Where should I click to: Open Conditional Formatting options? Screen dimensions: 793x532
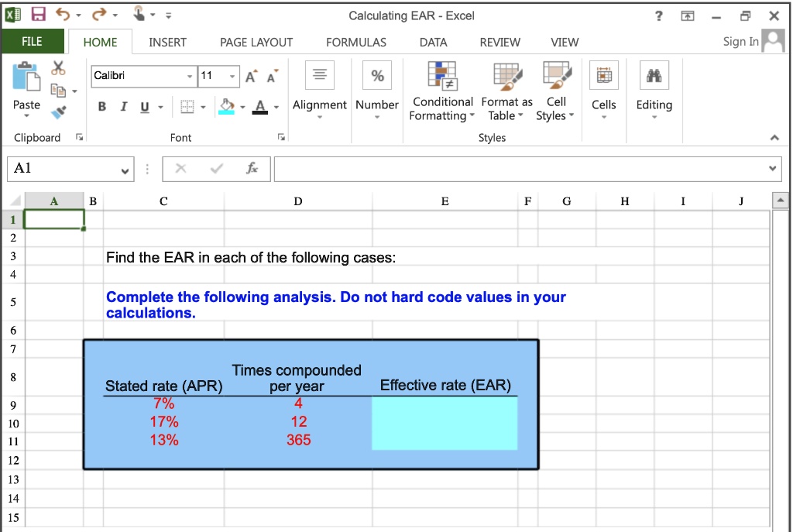click(441, 91)
